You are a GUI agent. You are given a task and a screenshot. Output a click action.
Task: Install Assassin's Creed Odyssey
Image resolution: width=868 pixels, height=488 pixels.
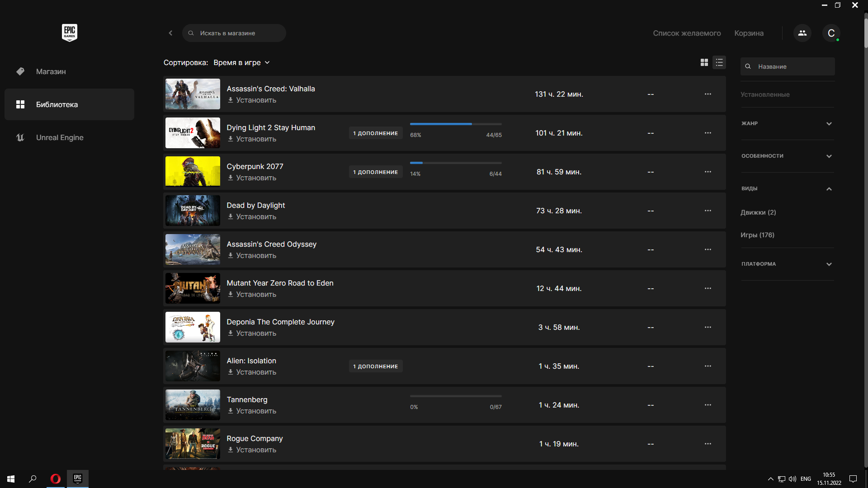pyautogui.click(x=252, y=256)
